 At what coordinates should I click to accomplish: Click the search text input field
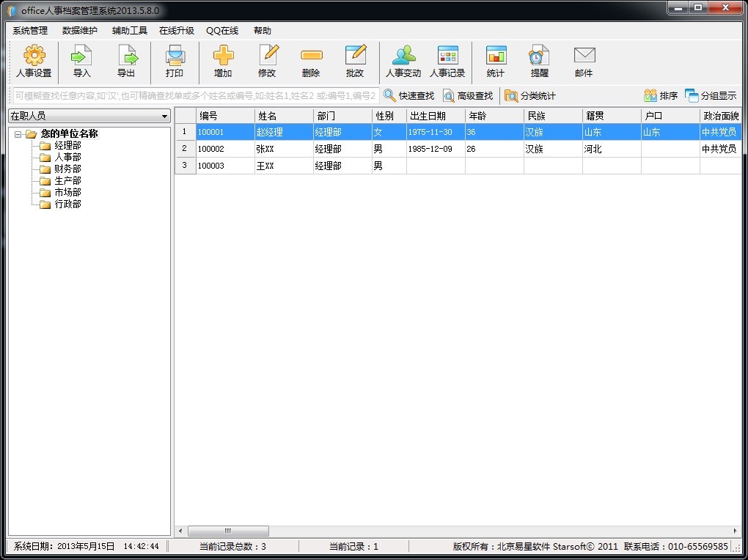click(x=195, y=96)
